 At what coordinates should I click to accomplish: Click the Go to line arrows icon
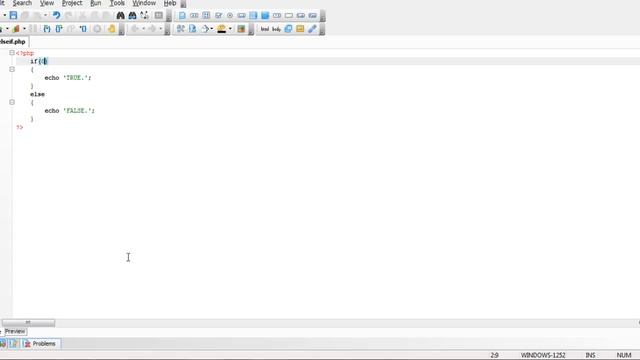point(144,16)
